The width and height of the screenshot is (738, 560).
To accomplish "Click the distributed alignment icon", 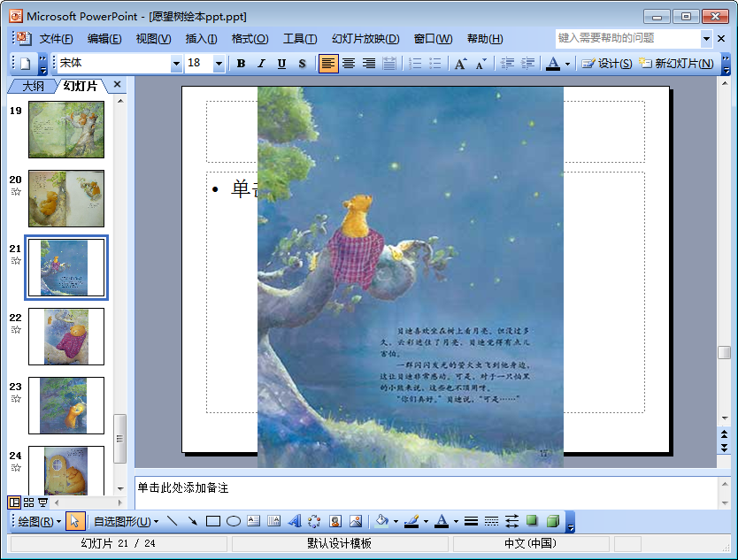I will tap(389, 64).
